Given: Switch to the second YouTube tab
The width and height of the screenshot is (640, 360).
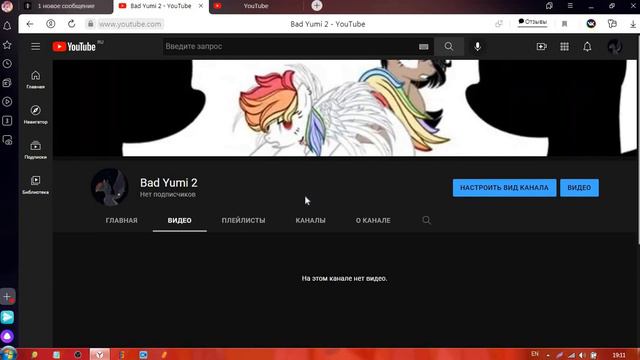Looking at the screenshot, I should point(256,6).
